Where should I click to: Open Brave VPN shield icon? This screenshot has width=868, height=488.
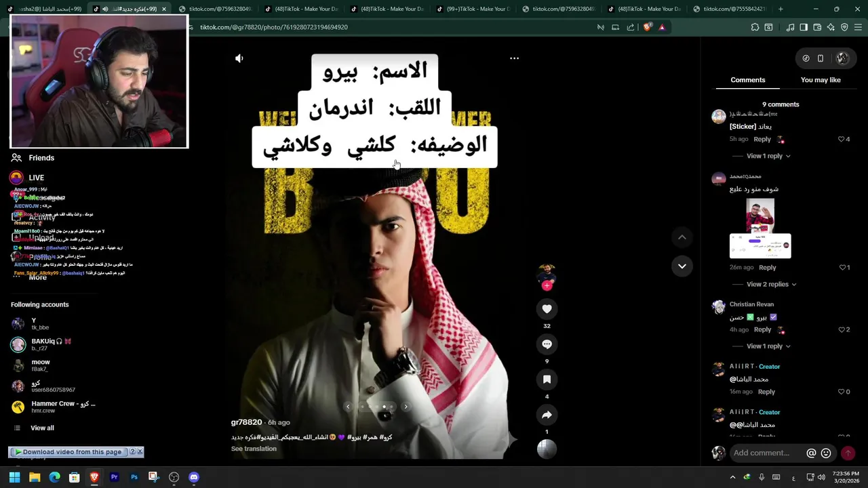[844, 27]
